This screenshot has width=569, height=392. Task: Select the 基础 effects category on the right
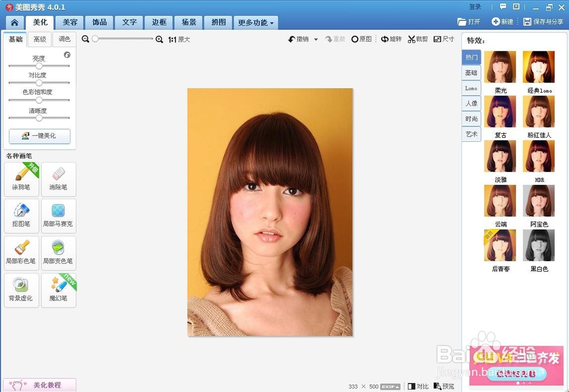pos(471,73)
